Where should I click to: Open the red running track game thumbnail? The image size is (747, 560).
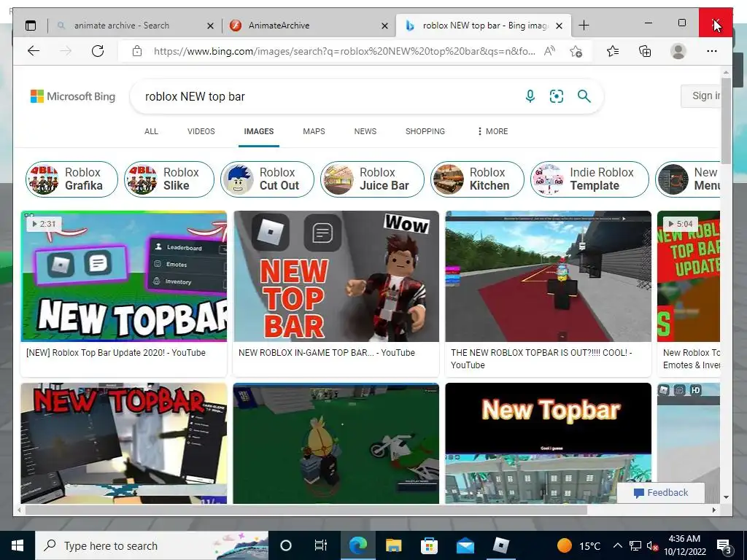[x=548, y=276]
